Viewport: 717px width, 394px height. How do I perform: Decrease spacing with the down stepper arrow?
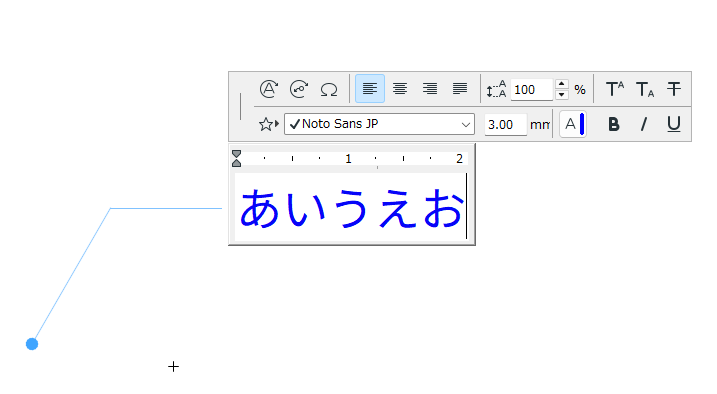point(562,95)
